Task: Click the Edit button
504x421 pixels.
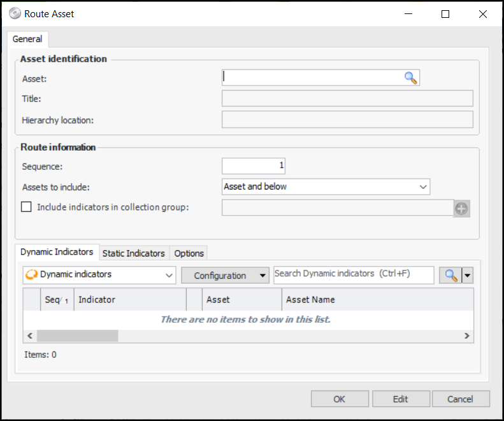Action: (400, 399)
